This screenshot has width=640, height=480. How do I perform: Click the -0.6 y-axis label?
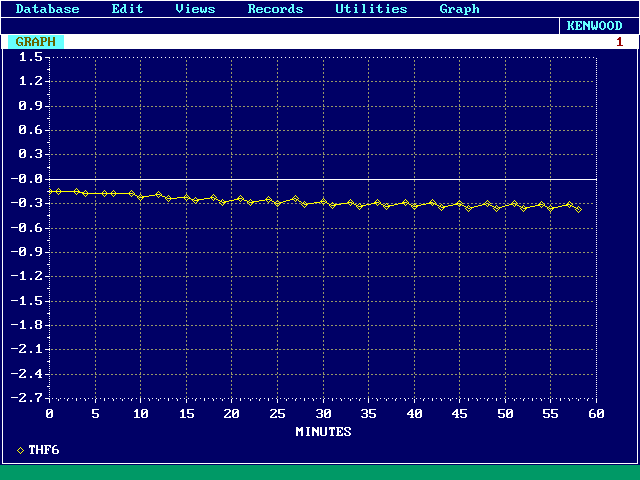(x=27, y=227)
